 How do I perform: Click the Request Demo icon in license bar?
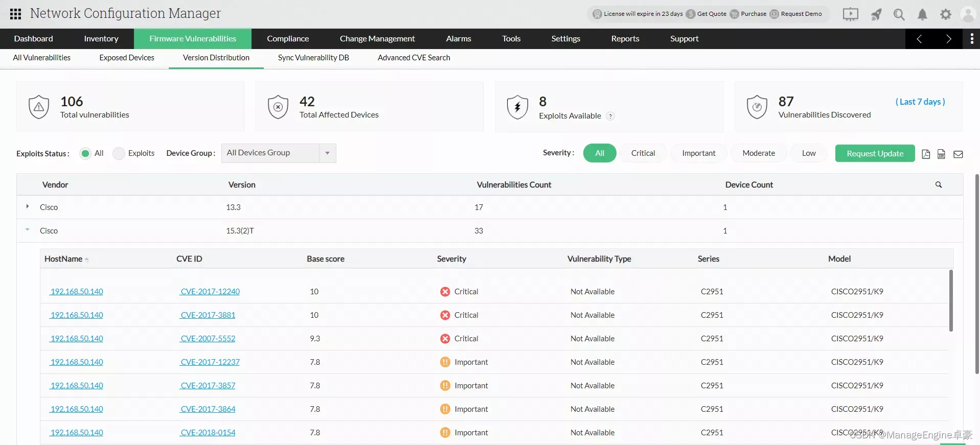coord(774,14)
